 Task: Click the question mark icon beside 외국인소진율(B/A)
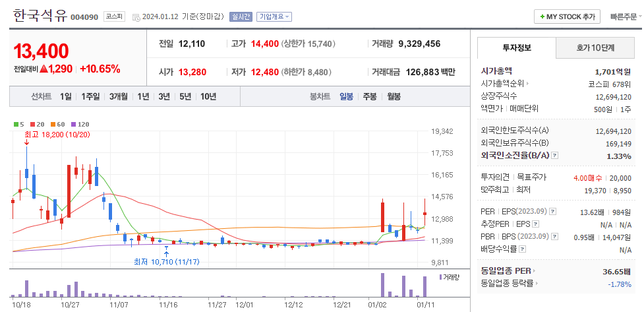click(x=555, y=156)
